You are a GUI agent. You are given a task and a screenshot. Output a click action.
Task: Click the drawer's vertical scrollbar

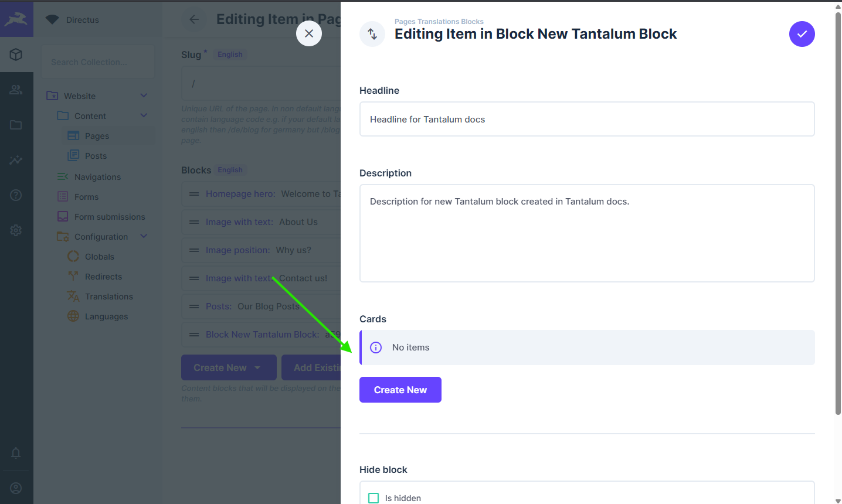838,211
